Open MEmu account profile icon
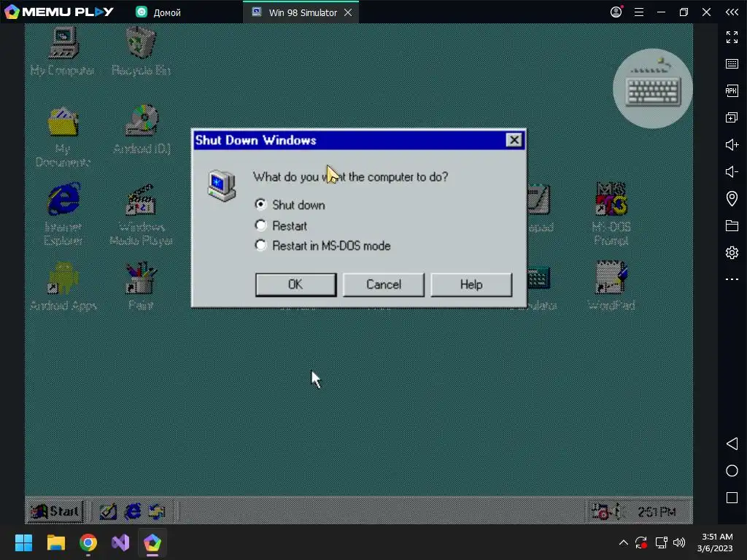Viewport: 747px width, 560px height. pos(616,12)
